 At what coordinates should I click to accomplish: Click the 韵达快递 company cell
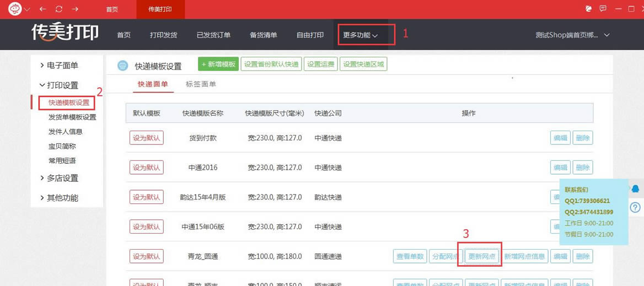(328, 197)
